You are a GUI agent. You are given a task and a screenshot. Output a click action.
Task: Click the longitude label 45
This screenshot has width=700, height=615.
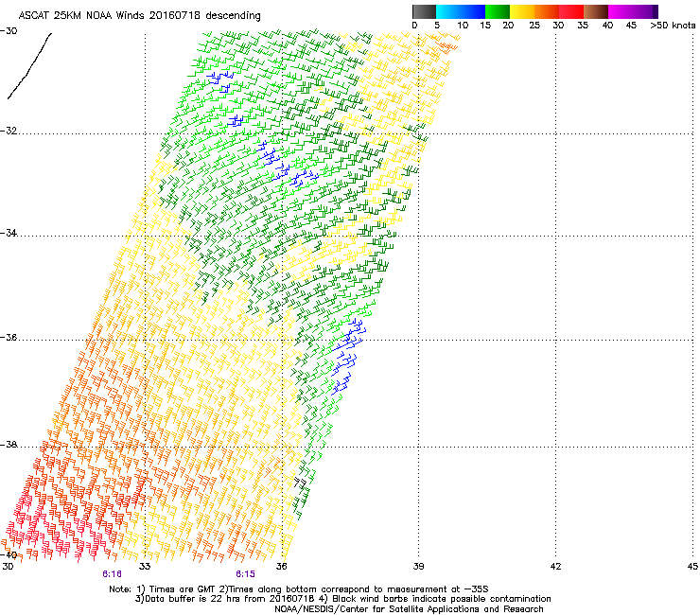[x=692, y=567]
